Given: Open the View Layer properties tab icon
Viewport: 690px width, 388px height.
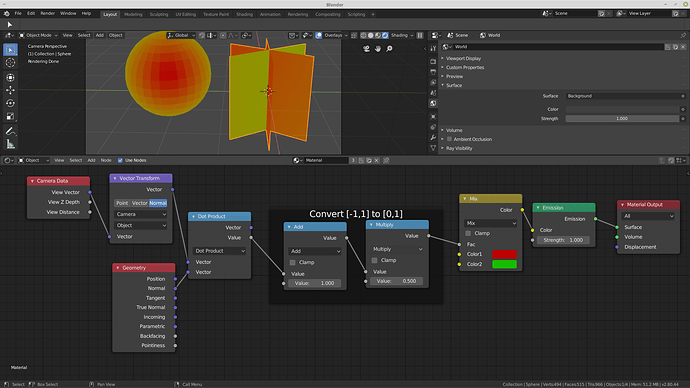Looking at the screenshot, I should [433, 82].
